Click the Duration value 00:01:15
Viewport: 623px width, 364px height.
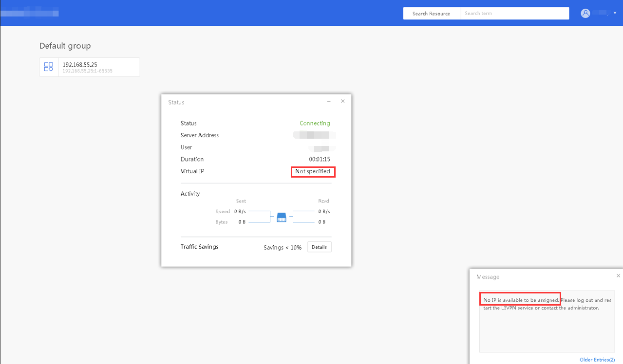click(x=319, y=159)
